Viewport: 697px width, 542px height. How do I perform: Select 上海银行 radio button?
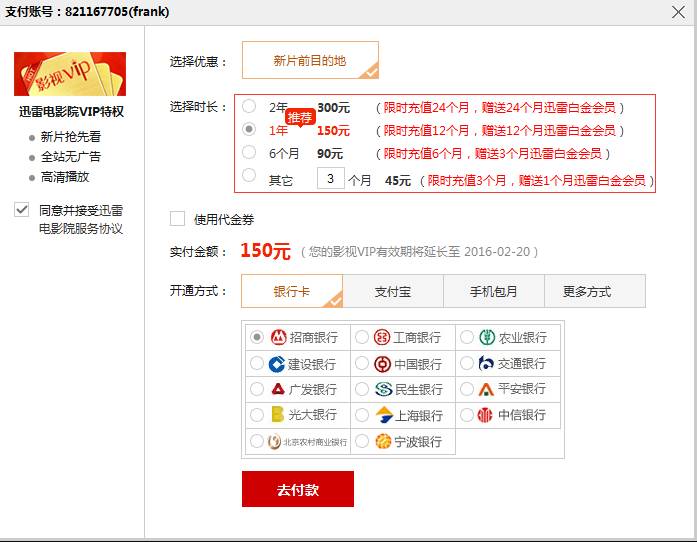[362, 415]
